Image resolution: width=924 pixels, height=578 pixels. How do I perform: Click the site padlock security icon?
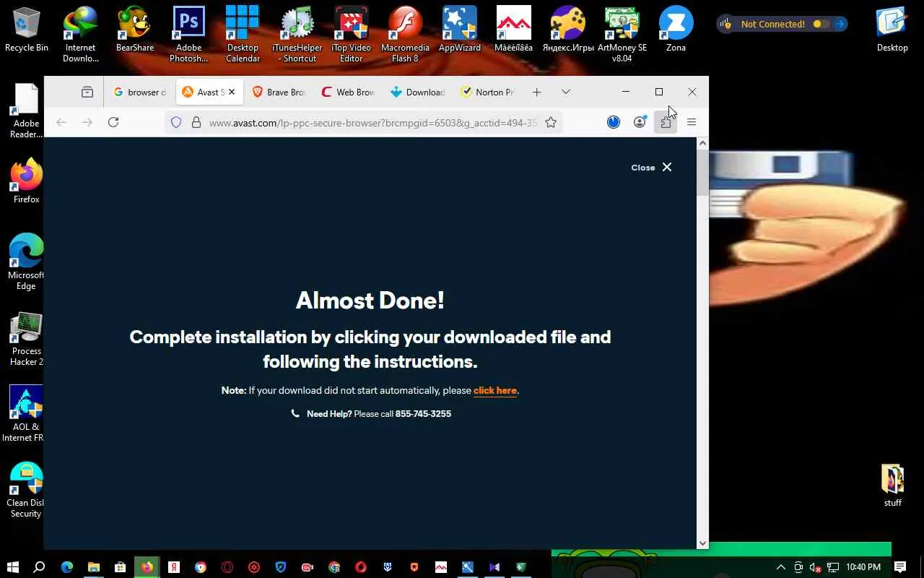pyautogui.click(x=196, y=123)
